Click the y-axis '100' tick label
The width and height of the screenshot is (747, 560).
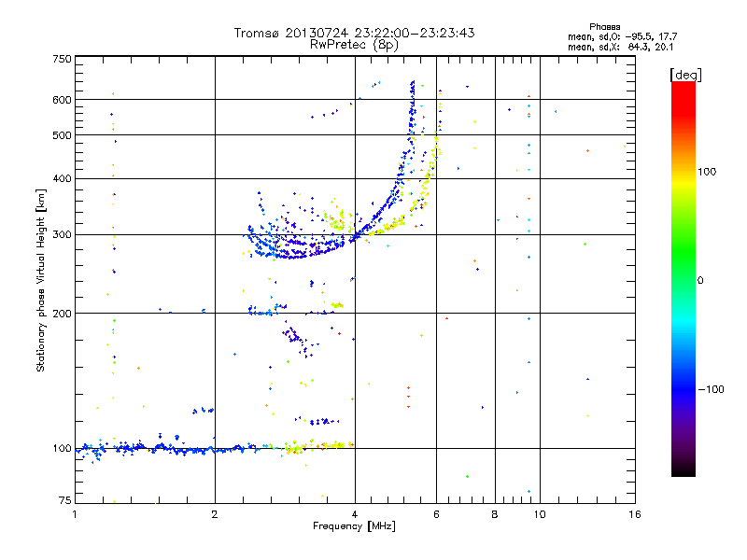[x=62, y=448]
